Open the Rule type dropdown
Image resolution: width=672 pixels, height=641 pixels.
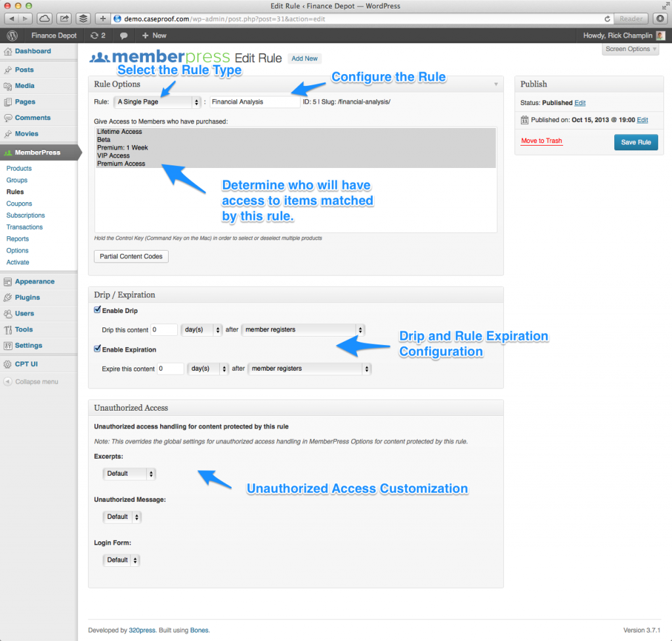(x=157, y=102)
